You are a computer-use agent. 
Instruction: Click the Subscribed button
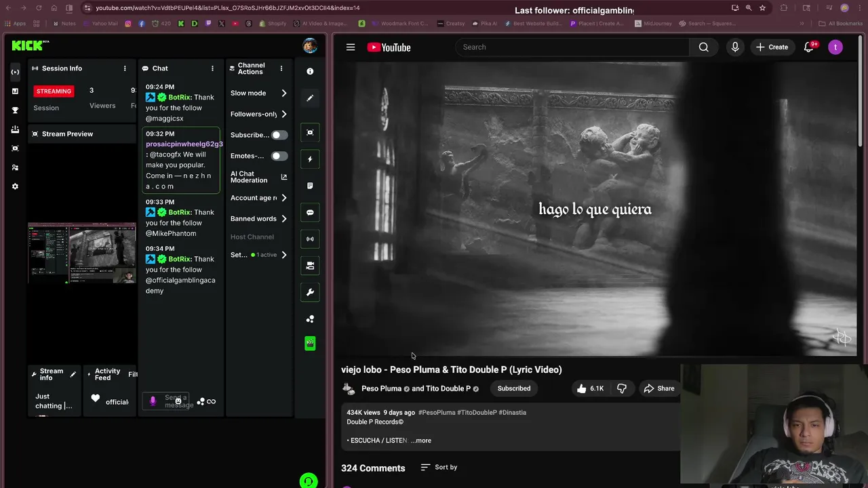click(514, 388)
